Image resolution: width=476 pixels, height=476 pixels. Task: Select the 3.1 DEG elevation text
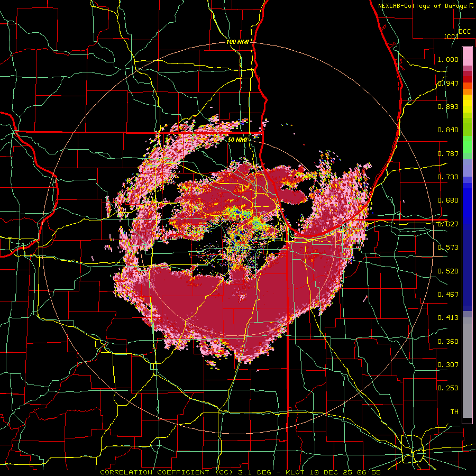click(254, 472)
